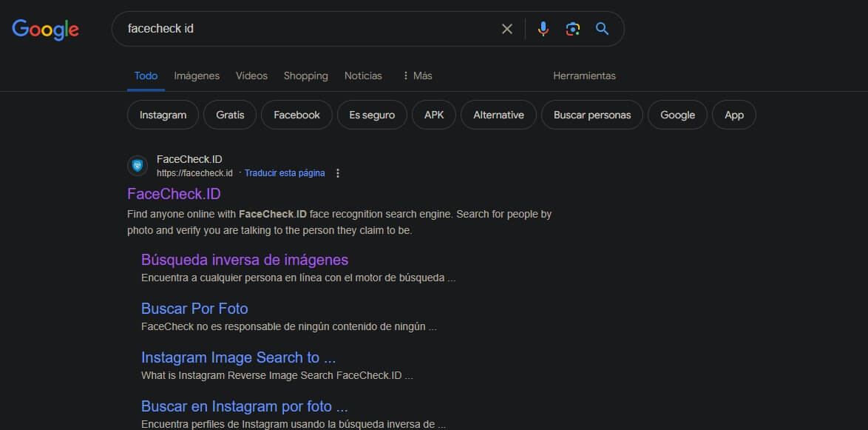Apply the 'Buscar personas' filter chip
The width and height of the screenshot is (868, 430).
tap(592, 115)
